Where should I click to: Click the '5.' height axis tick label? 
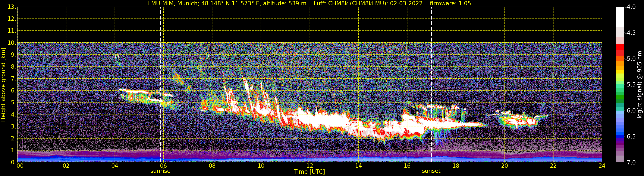[13, 103]
